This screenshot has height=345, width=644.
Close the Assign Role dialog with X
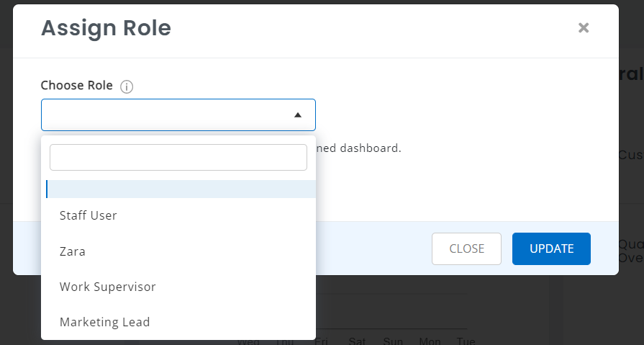tap(584, 28)
